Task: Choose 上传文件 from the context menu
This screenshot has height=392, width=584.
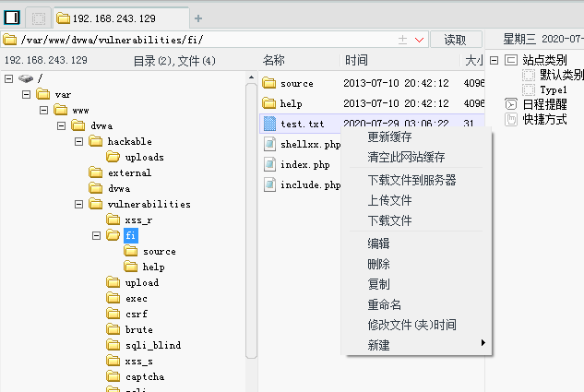Action: click(389, 200)
